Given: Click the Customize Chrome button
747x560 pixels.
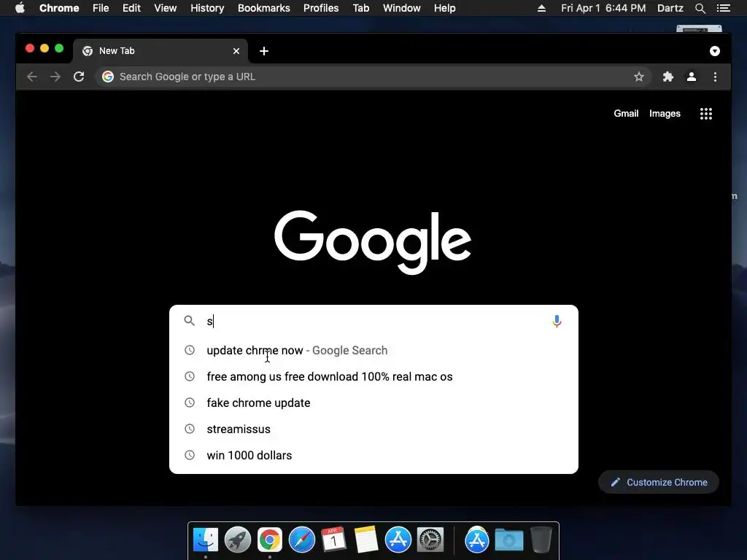Looking at the screenshot, I should point(659,483).
